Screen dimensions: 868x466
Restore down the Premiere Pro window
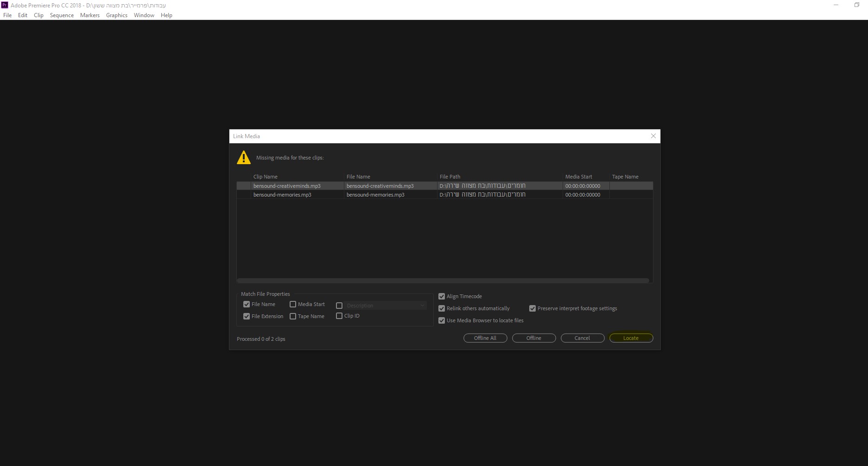tap(857, 5)
